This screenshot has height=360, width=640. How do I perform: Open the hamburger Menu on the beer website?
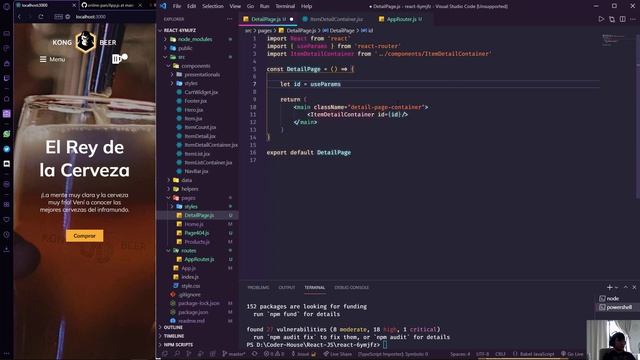[52, 59]
